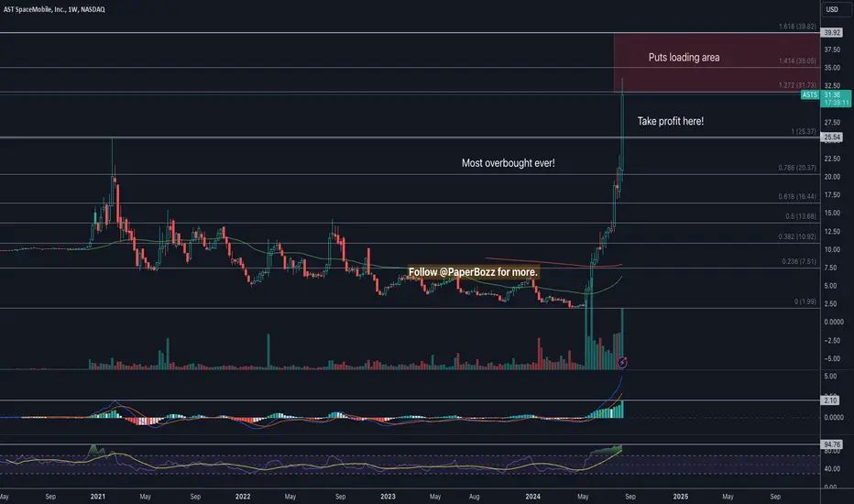
Task: Click the 27.50 price scale value
Action: tap(832, 123)
